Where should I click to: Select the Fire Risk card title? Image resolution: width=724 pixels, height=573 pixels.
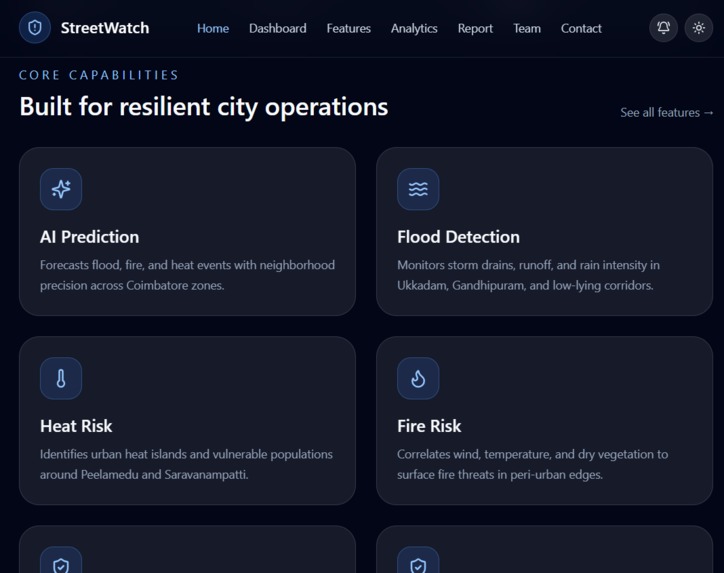click(x=429, y=426)
